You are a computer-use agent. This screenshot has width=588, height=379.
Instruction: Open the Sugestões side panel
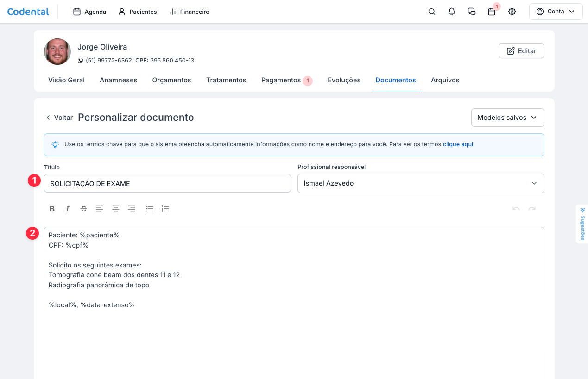pos(582,224)
